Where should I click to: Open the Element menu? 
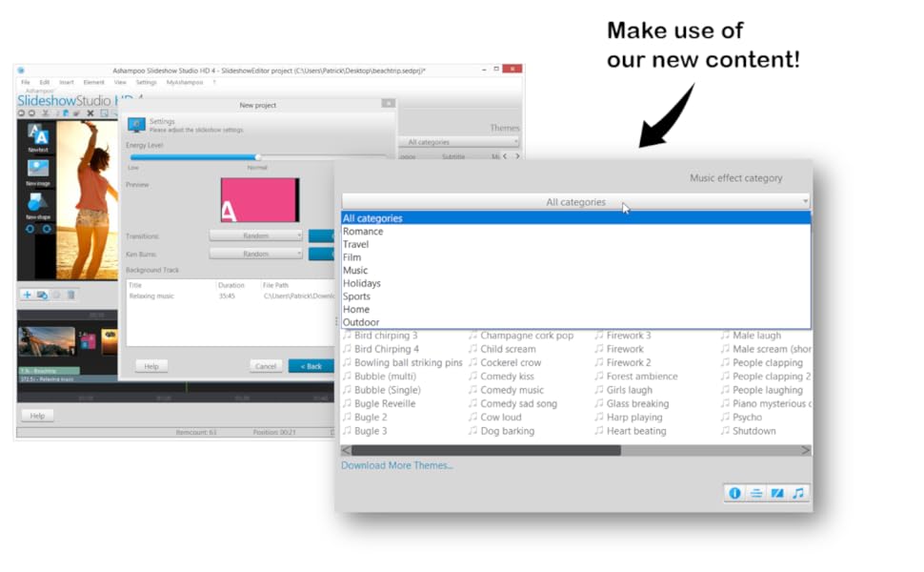pyautogui.click(x=93, y=83)
